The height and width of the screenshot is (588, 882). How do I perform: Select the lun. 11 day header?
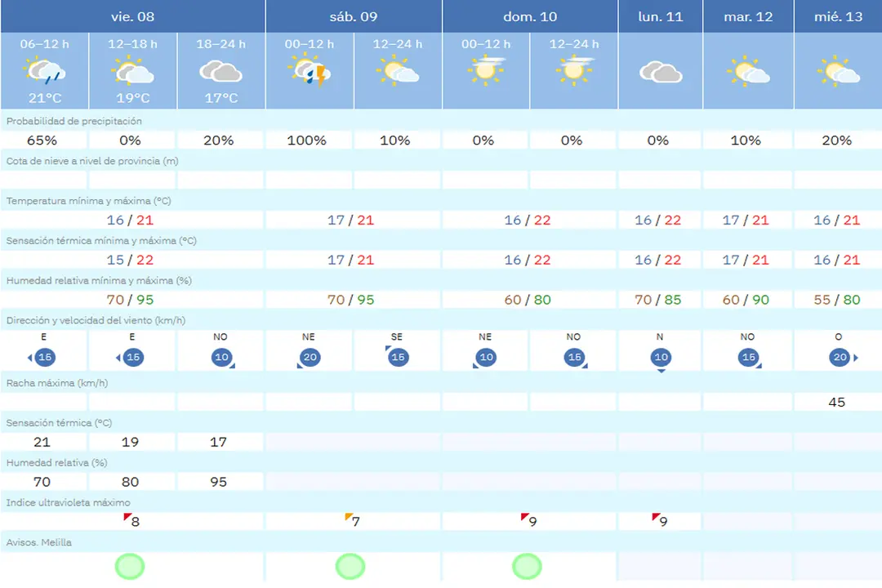click(661, 16)
